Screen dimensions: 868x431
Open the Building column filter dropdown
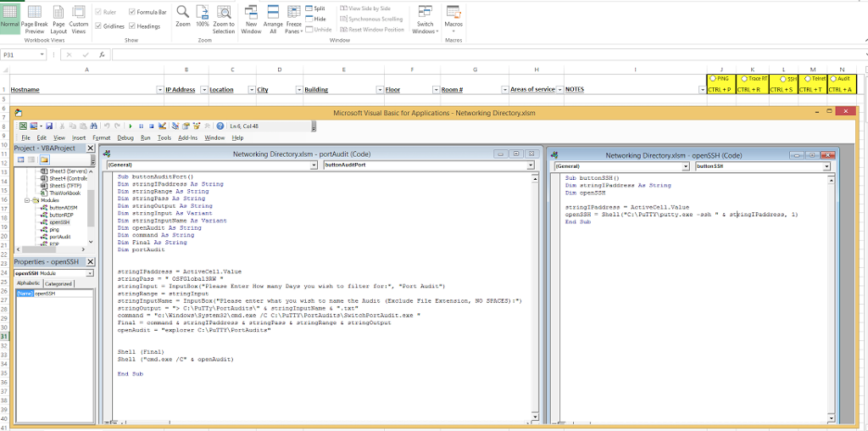[380, 89]
